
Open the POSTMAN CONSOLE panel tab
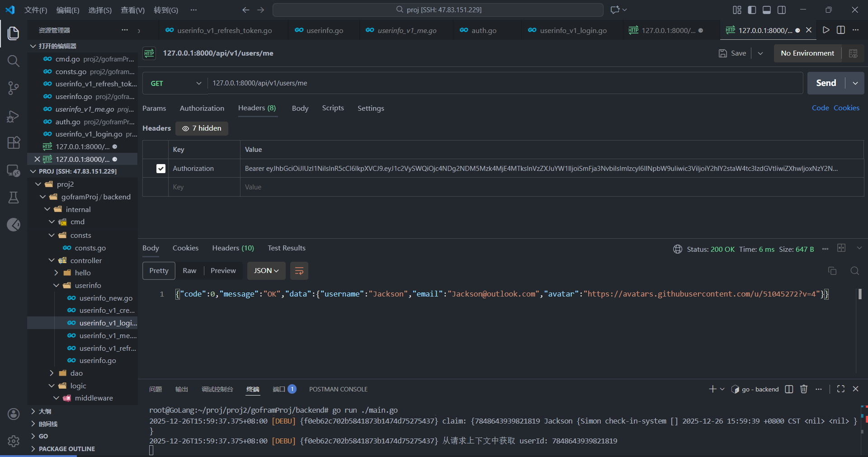click(338, 389)
